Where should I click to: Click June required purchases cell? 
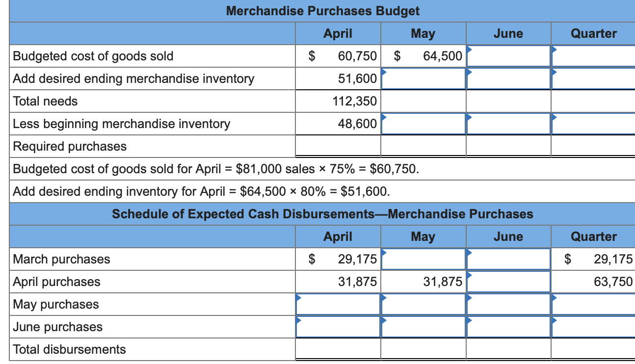[508, 146]
